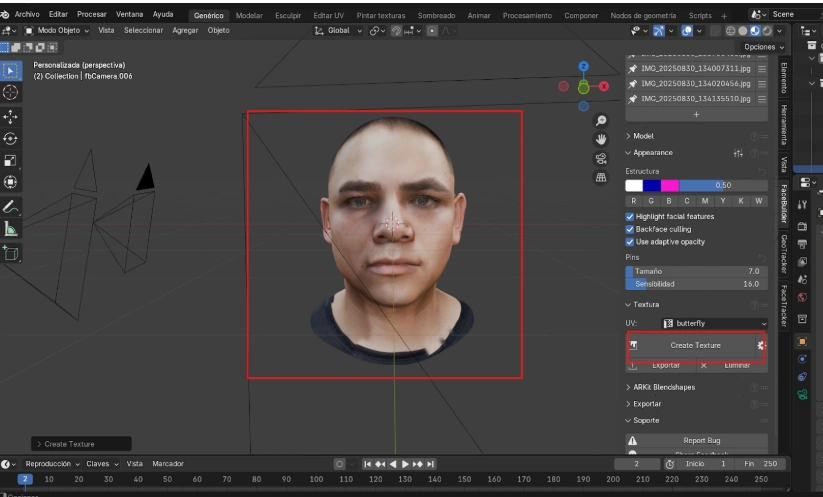
Task: Expand the Exportar panel
Action: [x=647, y=404]
